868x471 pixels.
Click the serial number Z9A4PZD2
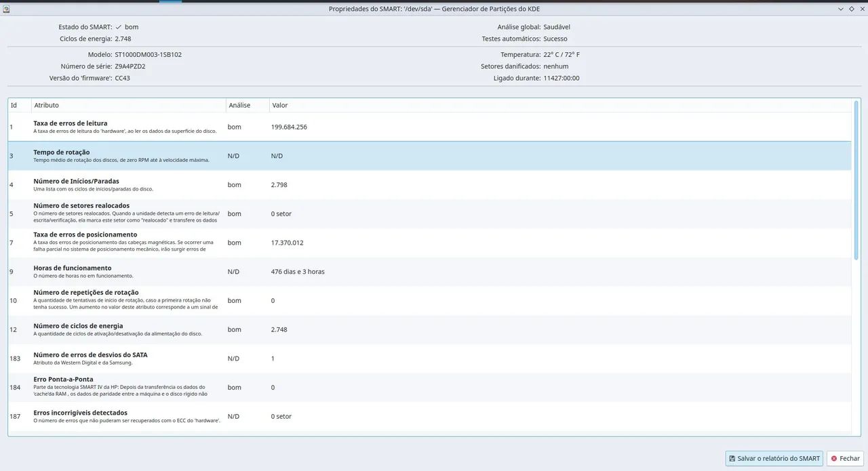130,66
